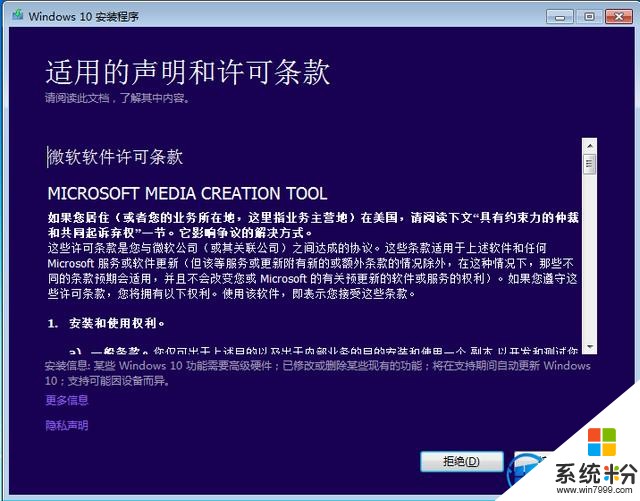The width and height of the screenshot is (640, 501).
Task: Open the 更多信息 (more info) link
Action: coord(67,400)
